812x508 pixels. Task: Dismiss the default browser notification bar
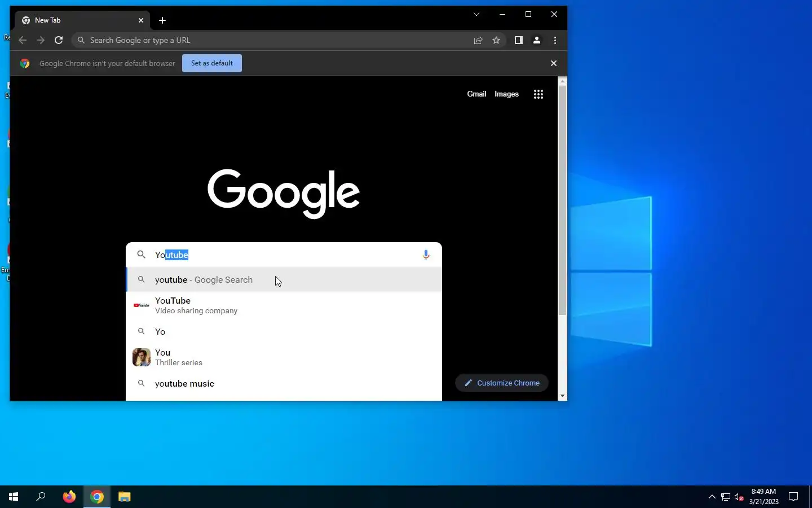(x=554, y=63)
